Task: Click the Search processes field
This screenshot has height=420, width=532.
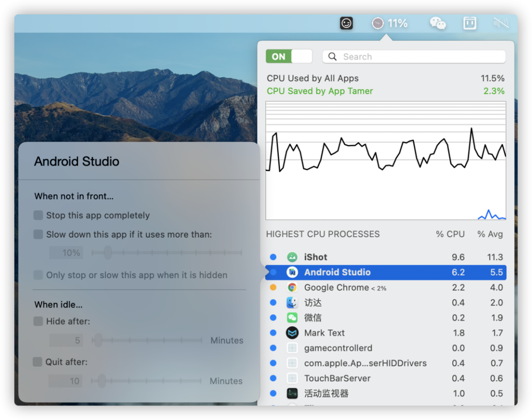Action: (414, 57)
